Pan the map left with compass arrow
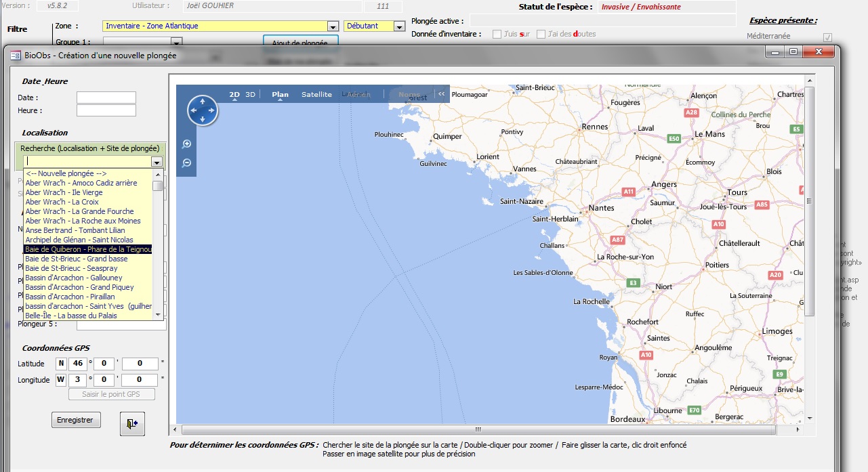Screen dimensions: 868x472 tap(192, 110)
